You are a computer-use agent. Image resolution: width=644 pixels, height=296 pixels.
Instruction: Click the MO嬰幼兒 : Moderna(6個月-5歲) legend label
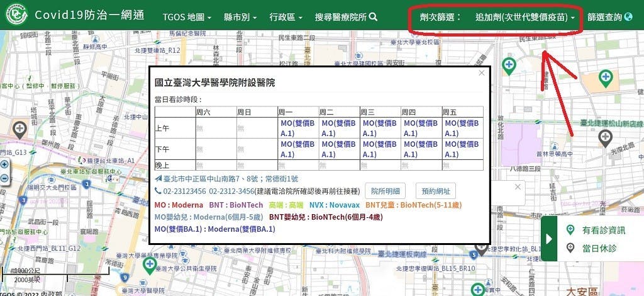click(209, 217)
